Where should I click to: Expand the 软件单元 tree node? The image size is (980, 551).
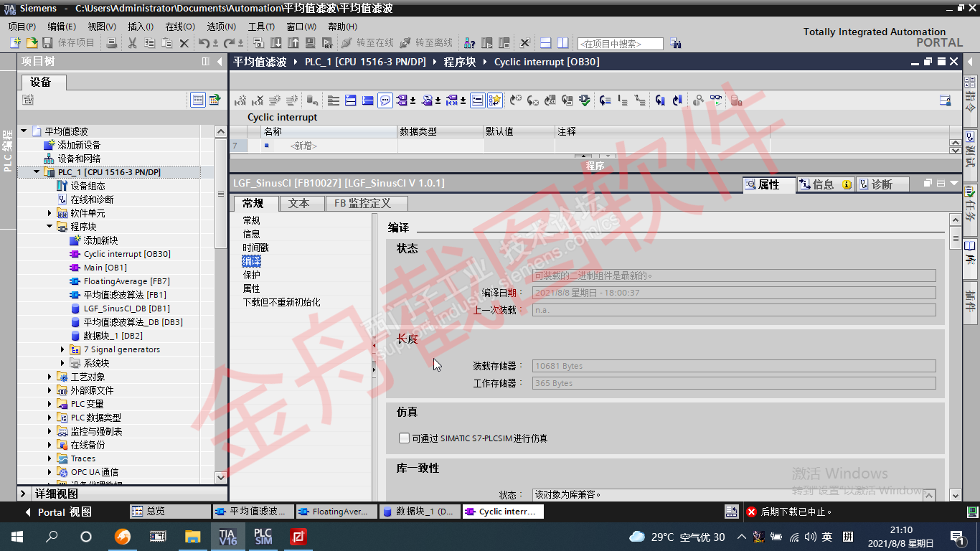(x=50, y=213)
